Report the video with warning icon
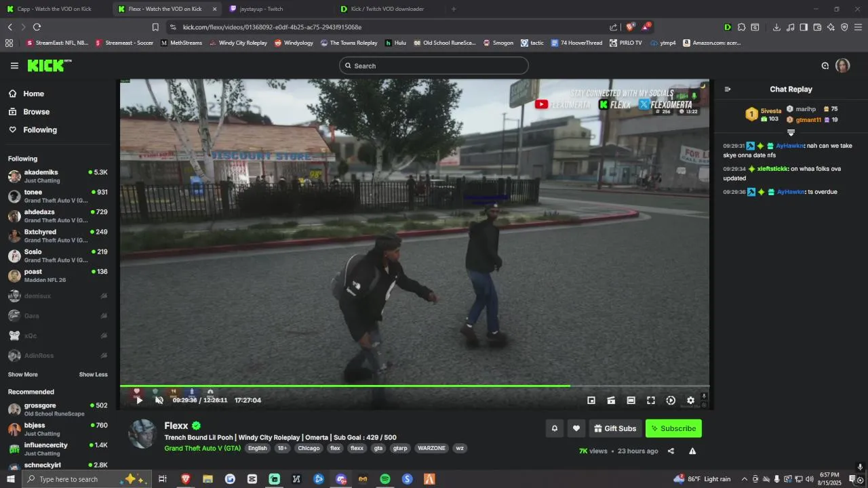 [692, 451]
